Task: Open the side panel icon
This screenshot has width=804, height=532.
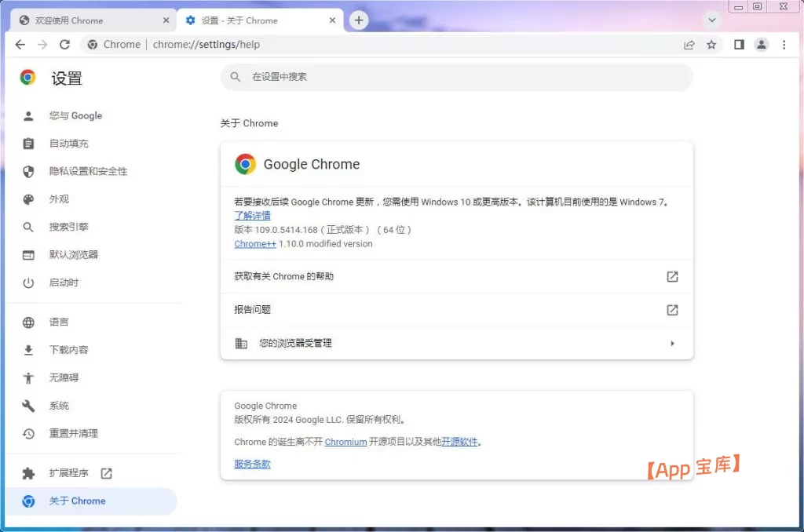Action: [x=738, y=45]
